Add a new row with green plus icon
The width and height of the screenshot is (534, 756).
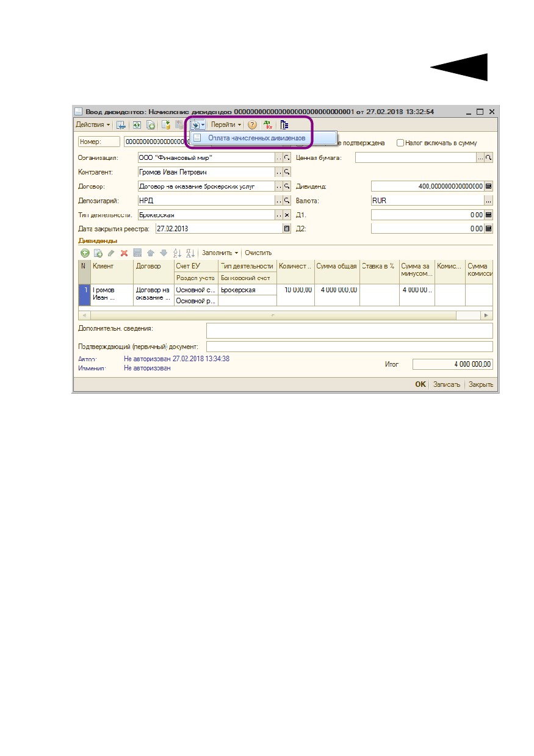pyautogui.click(x=85, y=253)
